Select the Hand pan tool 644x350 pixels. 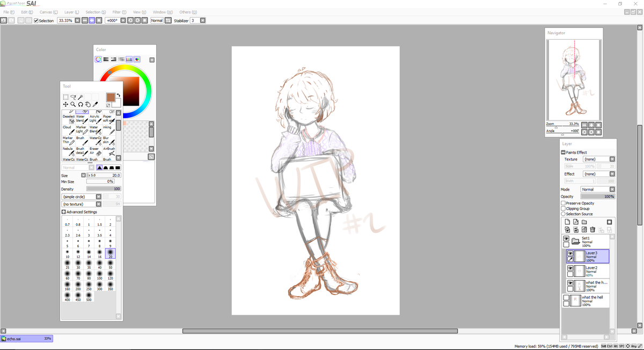[x=88, y=104]
